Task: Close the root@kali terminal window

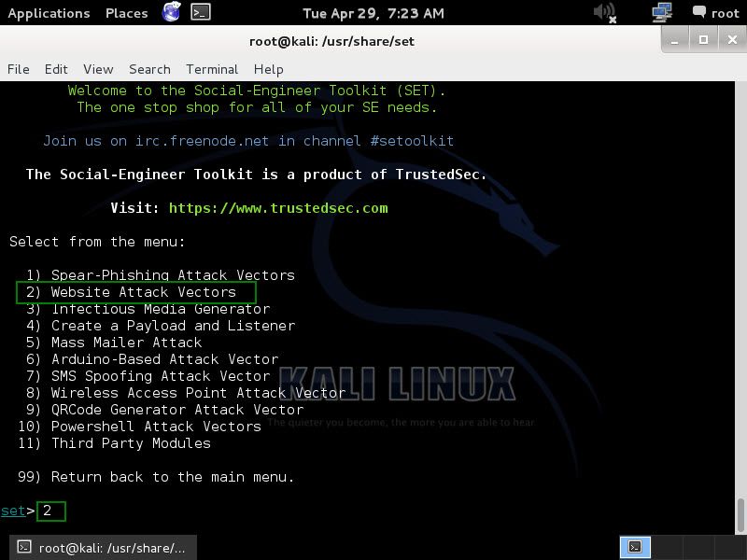Action: tap(732, 40)
